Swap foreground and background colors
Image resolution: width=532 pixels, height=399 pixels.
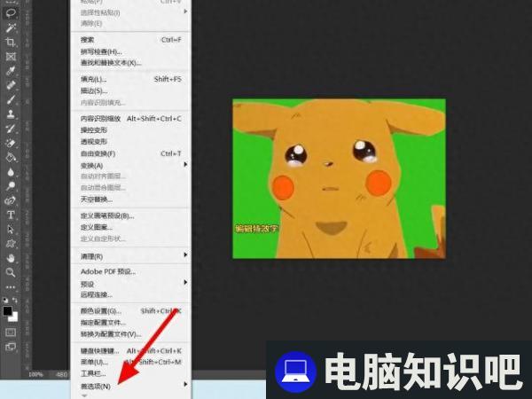click(15, 300)
